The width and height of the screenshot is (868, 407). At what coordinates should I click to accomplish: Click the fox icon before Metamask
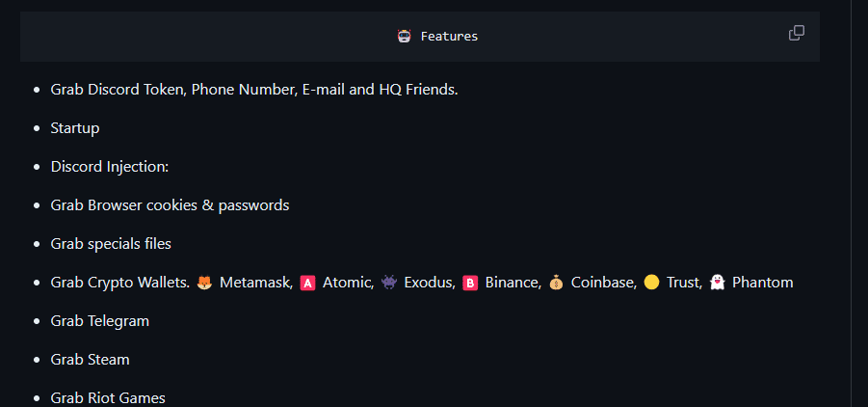pos(204,283)
